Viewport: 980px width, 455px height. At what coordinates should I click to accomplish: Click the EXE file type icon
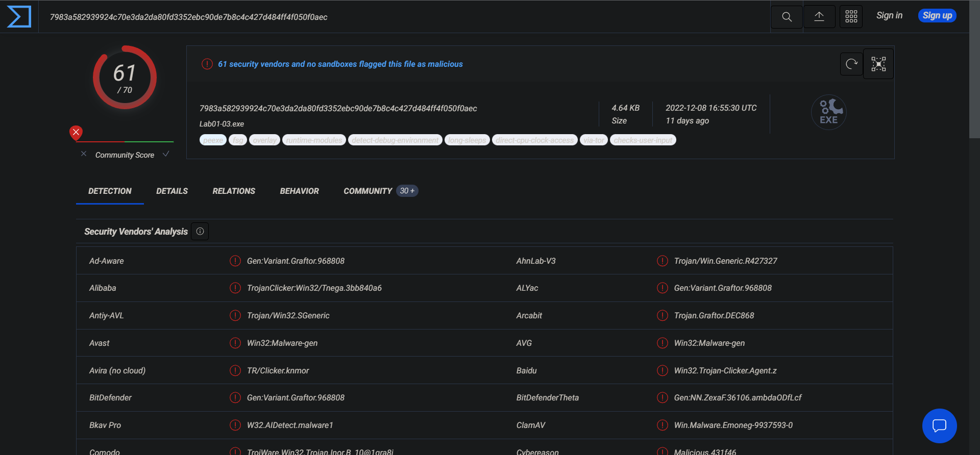(829, 112)
